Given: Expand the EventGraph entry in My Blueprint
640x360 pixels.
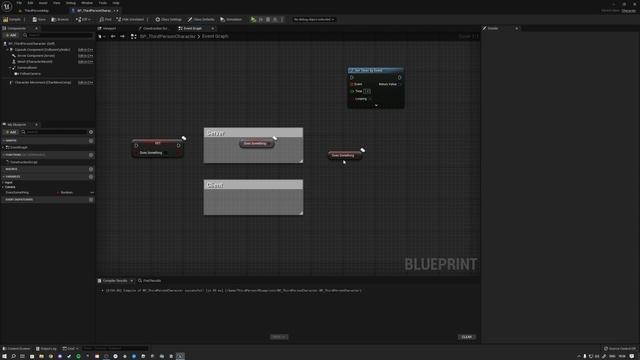Looking at the screenshot, I should tap(3, 147).
